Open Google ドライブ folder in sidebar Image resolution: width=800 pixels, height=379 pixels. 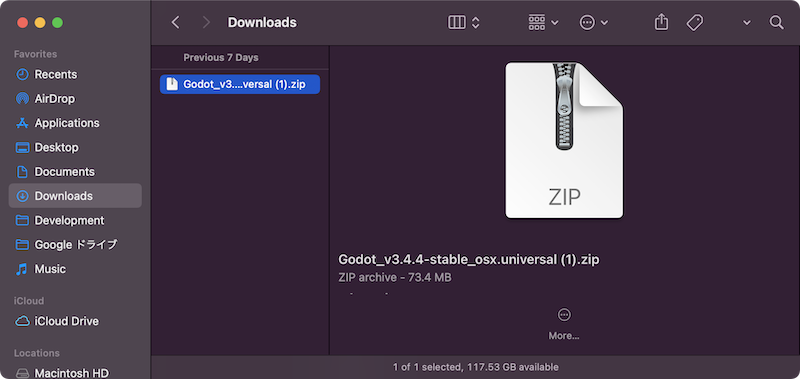(x=75, y=244)
